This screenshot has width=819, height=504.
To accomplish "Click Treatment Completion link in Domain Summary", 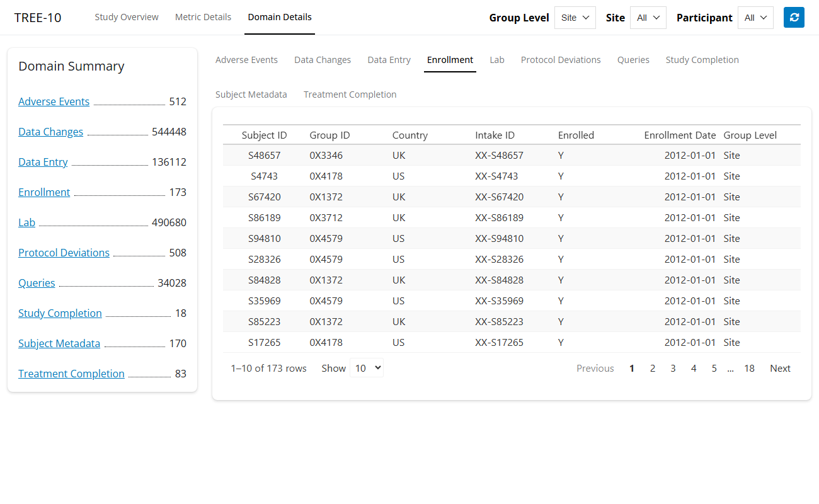I will click(x=71, y=374).
